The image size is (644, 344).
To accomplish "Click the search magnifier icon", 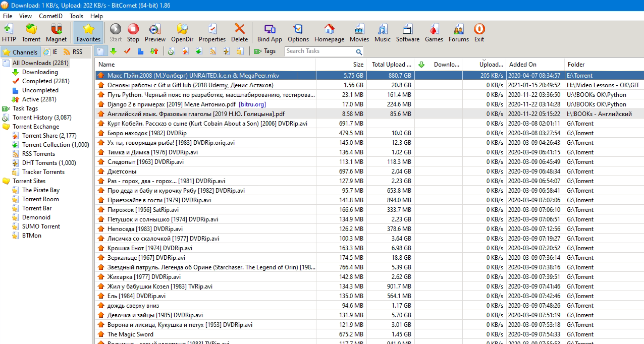I will point(359,51).
